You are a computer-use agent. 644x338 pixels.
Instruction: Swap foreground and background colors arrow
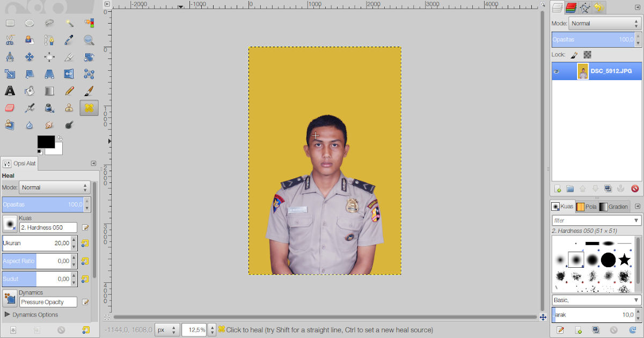[x=60, y=138]
